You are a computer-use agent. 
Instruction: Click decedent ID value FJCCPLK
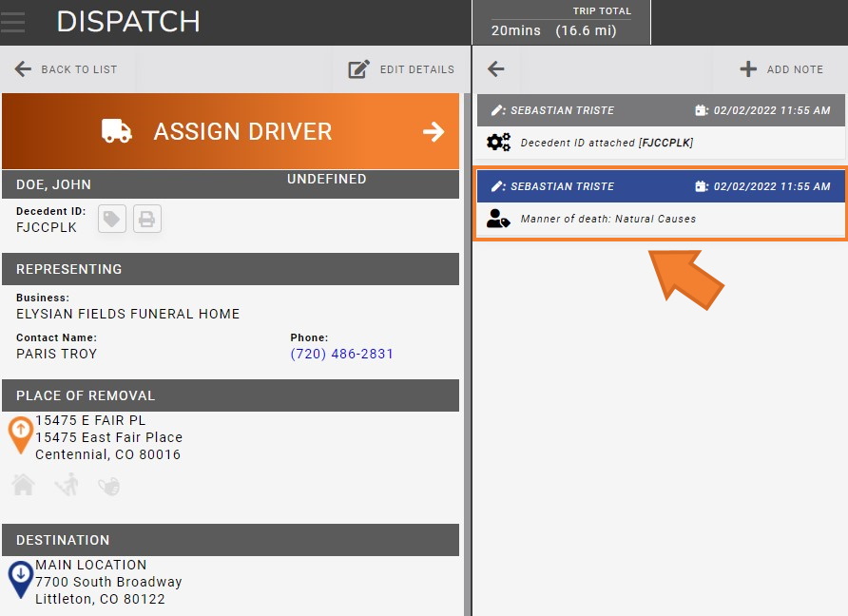(47, 228)
